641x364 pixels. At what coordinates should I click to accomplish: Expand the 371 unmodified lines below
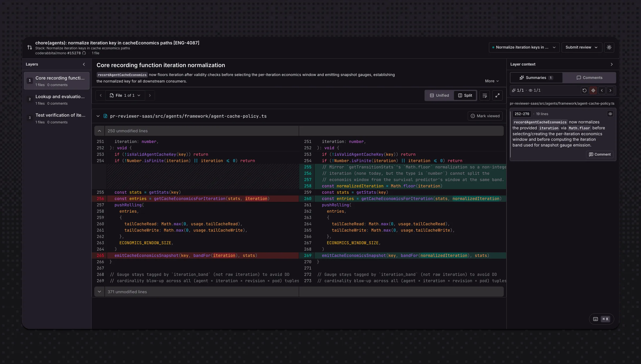pos(99,292)
